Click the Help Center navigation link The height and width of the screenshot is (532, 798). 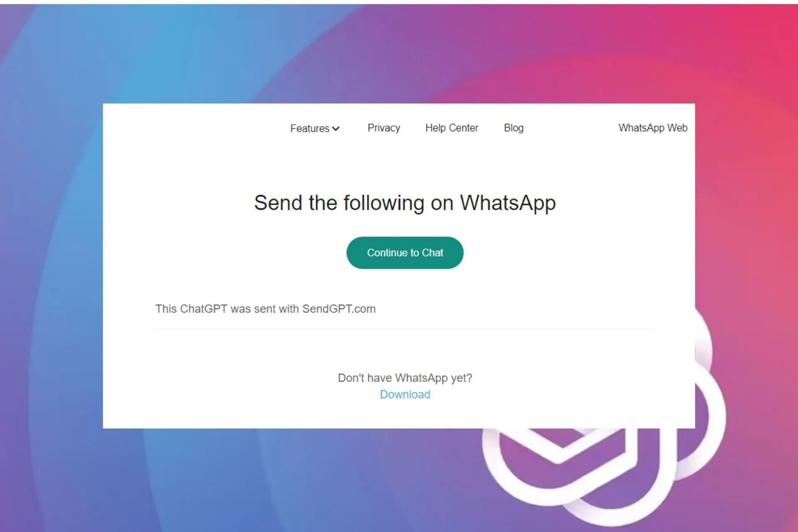click(x=452, y=128)
